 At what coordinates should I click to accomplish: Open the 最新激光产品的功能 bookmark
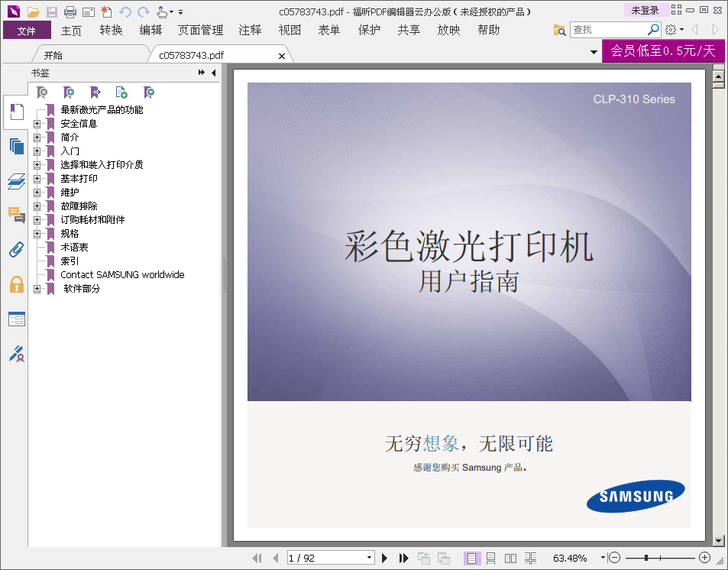tap(102, 109)
